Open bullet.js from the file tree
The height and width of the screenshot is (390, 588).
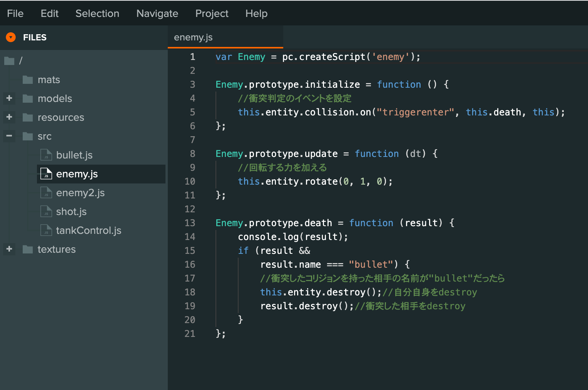(74, 155)
